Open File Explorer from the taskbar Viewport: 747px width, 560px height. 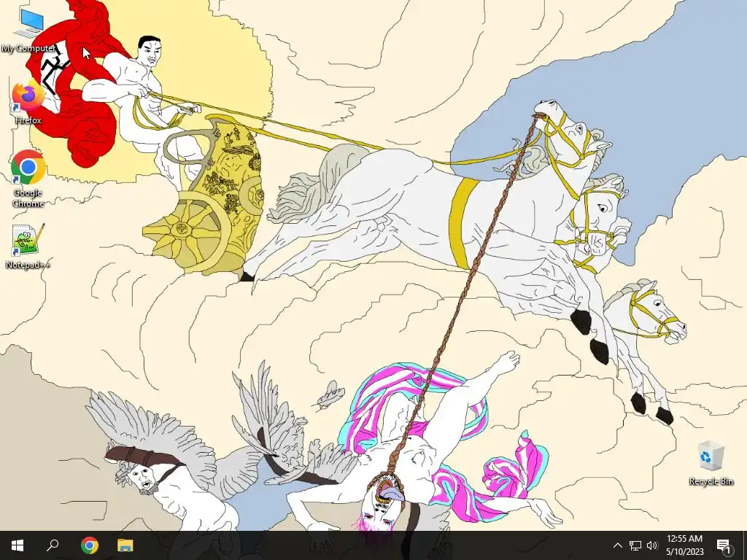pyautogui.click(x=125, y=545)
